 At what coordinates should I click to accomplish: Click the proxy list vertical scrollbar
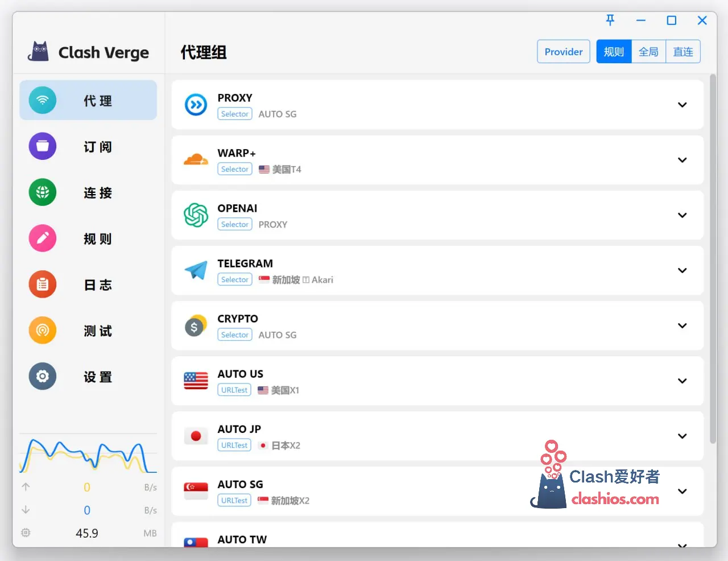[713, 259]
